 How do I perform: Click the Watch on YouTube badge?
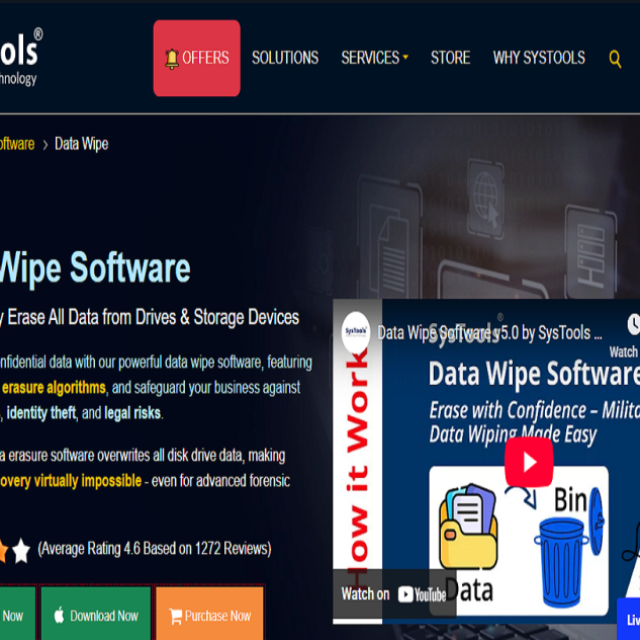394,594
